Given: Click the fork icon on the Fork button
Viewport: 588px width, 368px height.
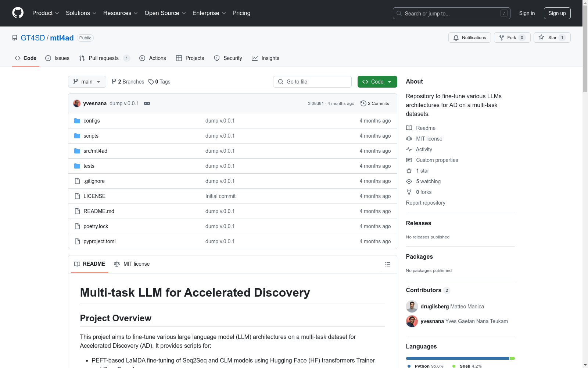Looking at the screenshot, I should click(x=502, y=38).
